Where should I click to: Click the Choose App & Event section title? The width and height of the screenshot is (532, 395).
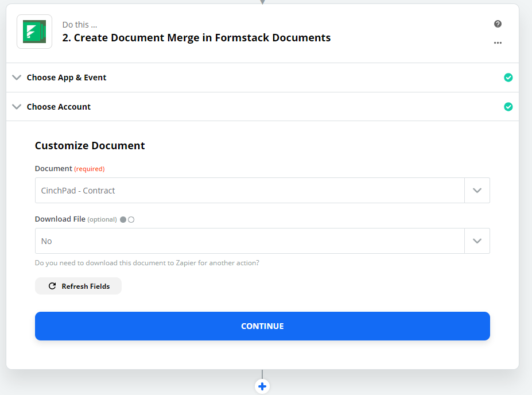tap(67, 78)
